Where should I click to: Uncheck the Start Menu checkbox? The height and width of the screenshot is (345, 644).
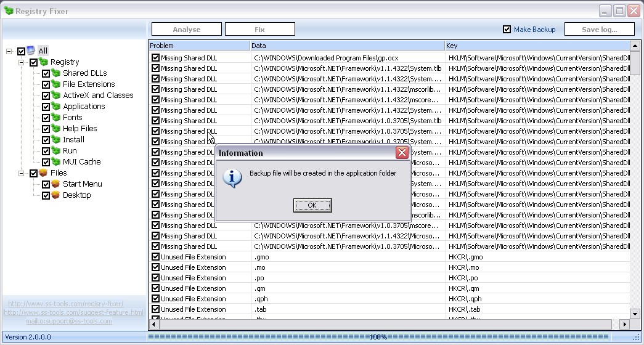46,184
